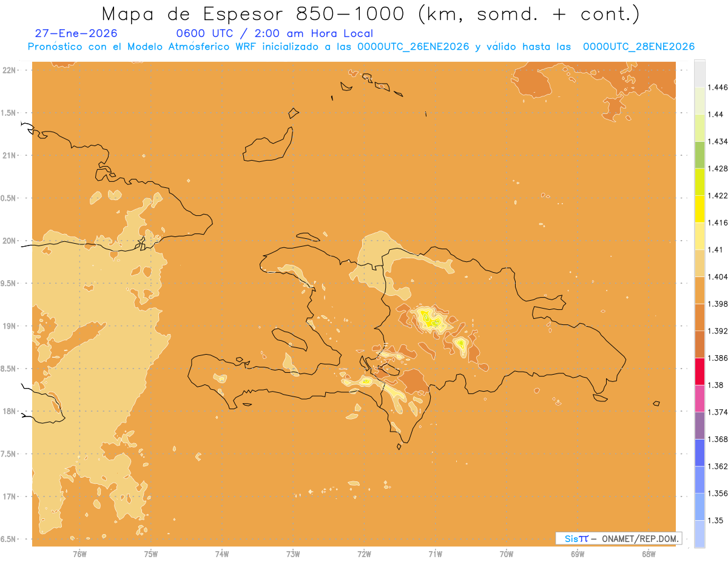This screenshot has height=562, width=728.
Task: Click the '22N' latitude label
Action: coord(8,70)
